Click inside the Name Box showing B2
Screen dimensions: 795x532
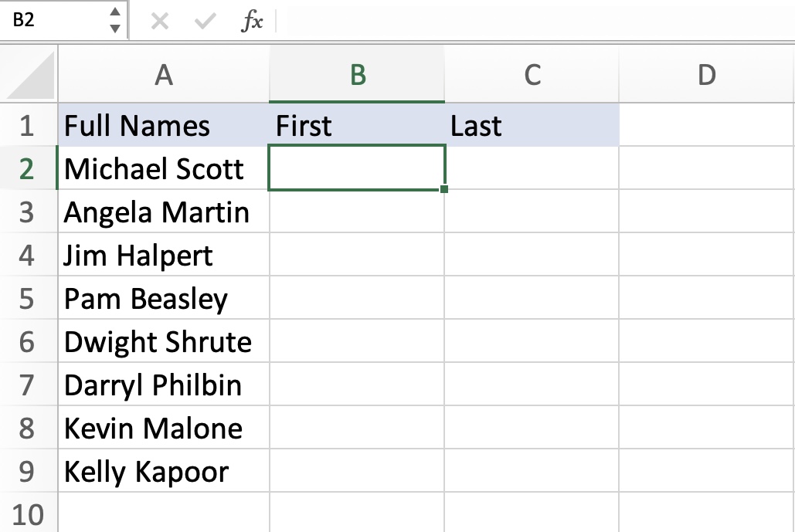coord(54,21)
